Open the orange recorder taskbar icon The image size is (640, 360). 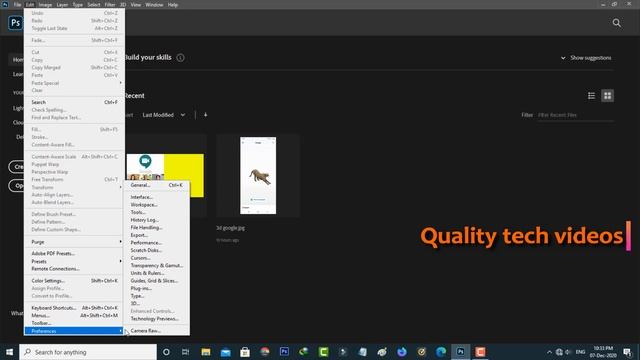[480, 352]
